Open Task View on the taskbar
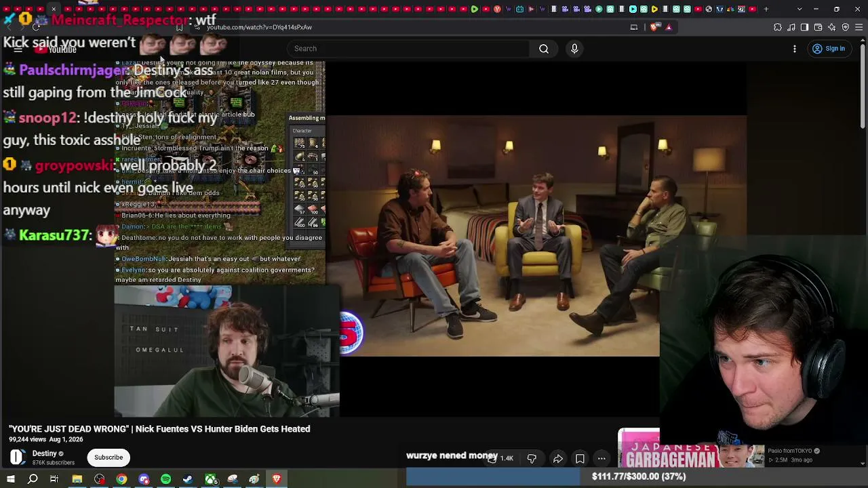868x488 pixels. 54,479
